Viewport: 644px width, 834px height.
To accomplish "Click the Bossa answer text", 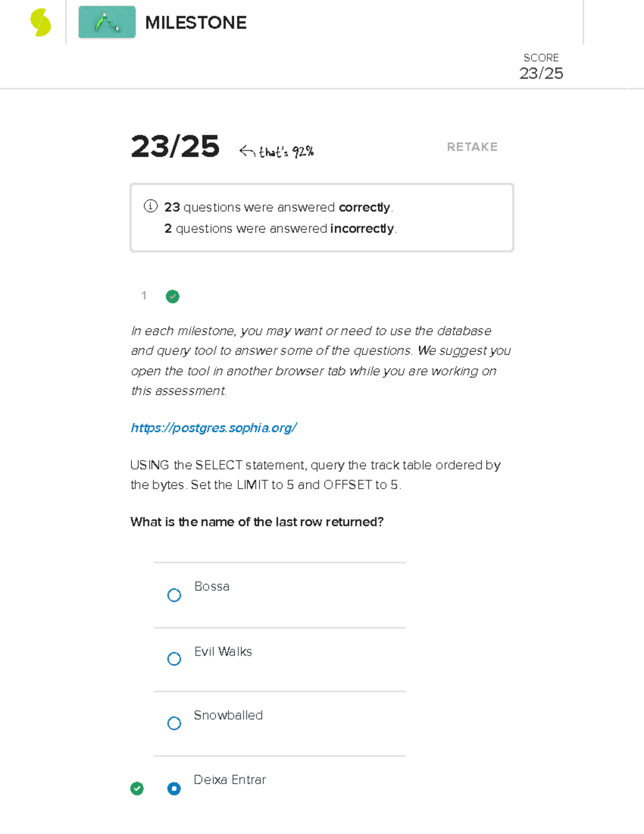I will coord(212,586).
